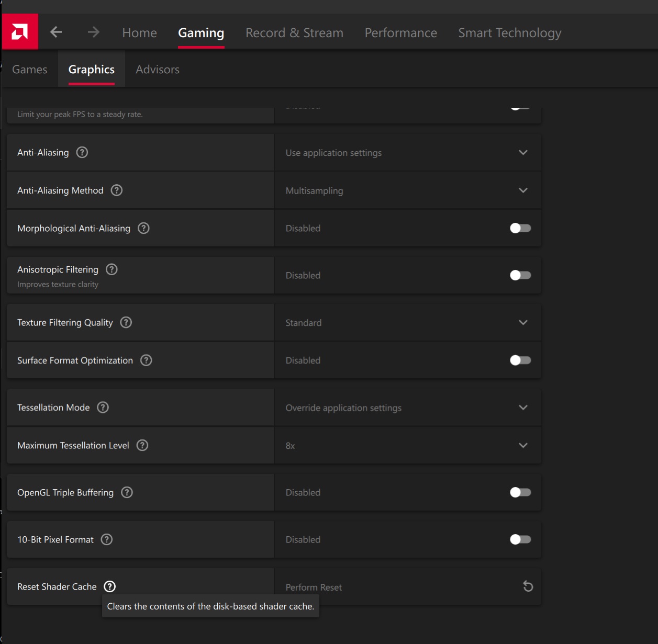Click 'Improves texture clarity' description text
This screenshot has width=658, height=644.
point(58,285)
